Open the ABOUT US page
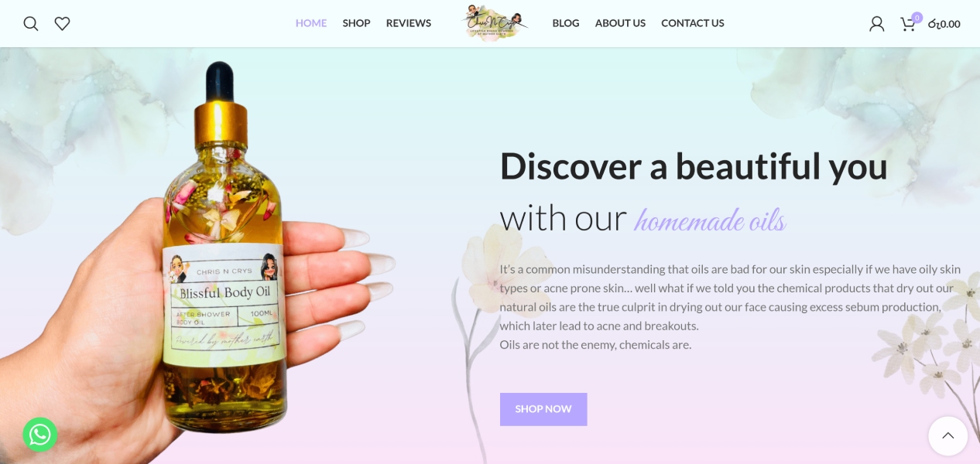The height and width of the screenshot is (464, 980). point(620,23)
